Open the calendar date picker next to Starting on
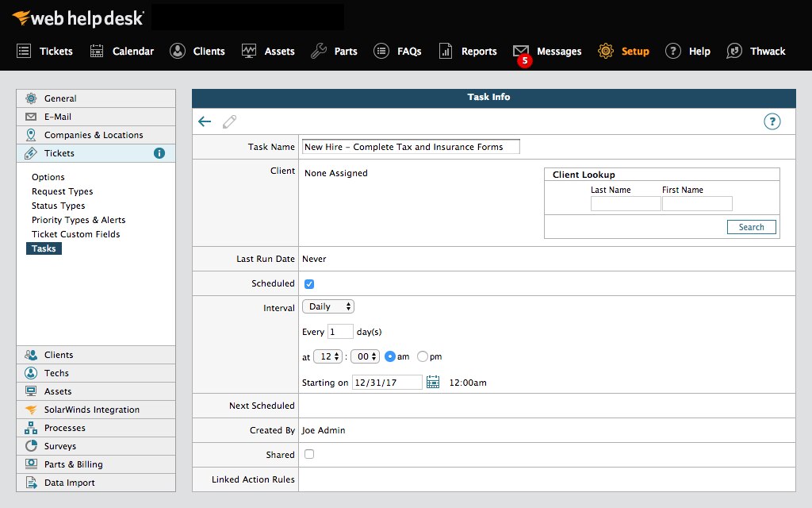Image resolution: width=812 pixels, height=508 pixels. pos(432,382)
